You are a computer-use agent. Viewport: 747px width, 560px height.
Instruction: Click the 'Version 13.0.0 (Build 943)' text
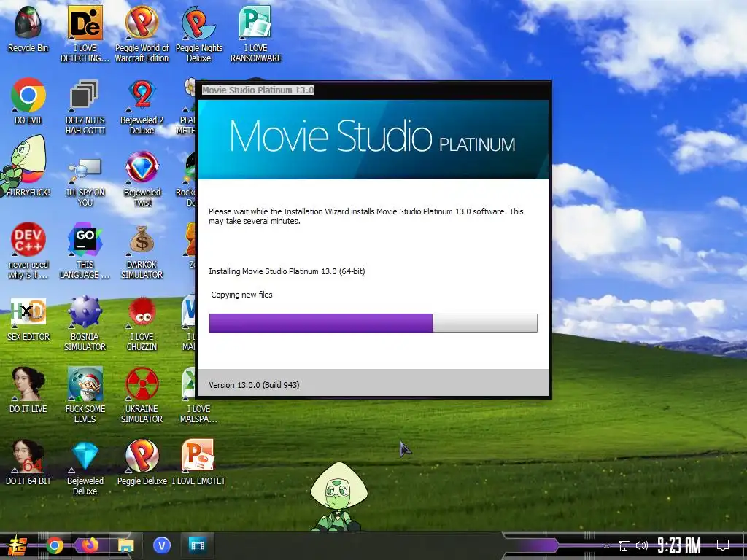click(x=254, y=385)
